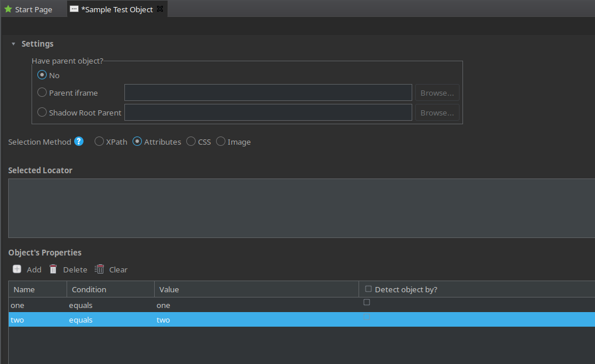Collapse the Settings section
This screenshot has width=595, height=364.
pyautogui.click(x=13, y=44)
